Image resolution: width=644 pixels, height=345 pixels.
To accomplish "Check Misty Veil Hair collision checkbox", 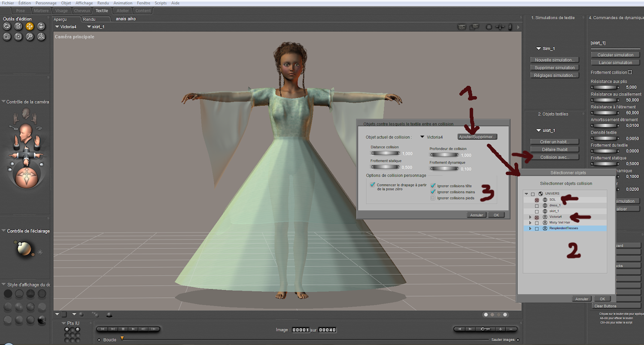I will click(x=537, y=223).
